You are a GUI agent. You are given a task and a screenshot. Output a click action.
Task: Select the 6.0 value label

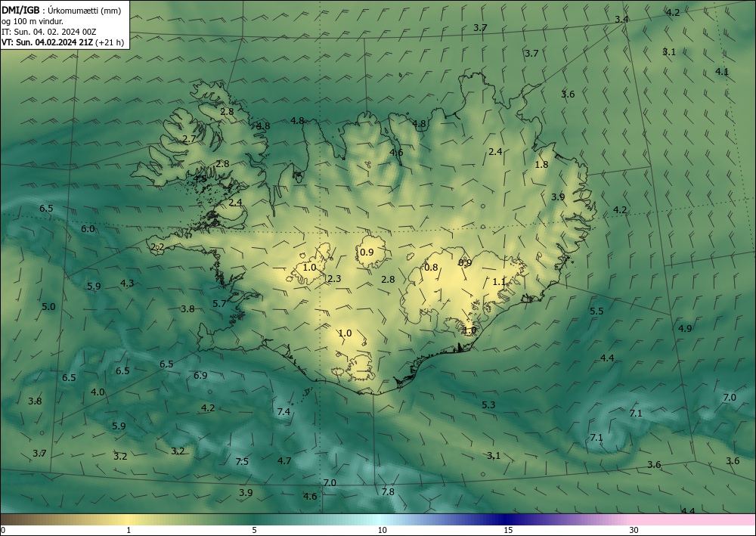click(x=88, y=228)
